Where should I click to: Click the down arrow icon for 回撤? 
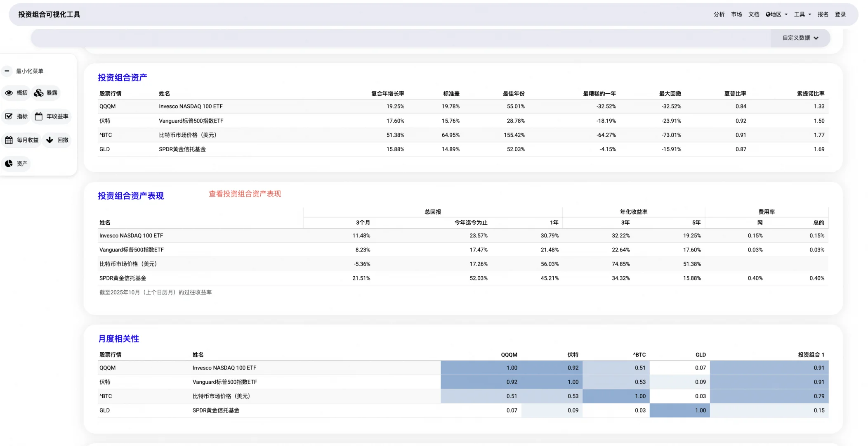tap(50, 140)
